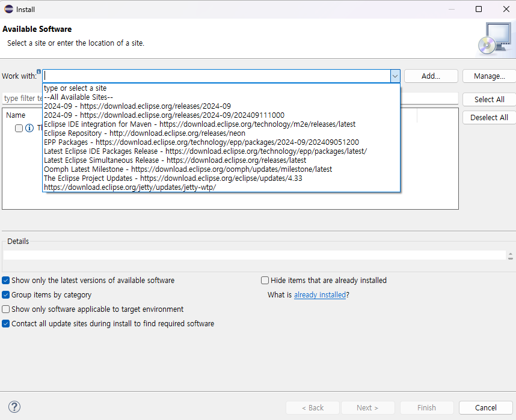Click the Deselect All button

(x=489, y=117)
